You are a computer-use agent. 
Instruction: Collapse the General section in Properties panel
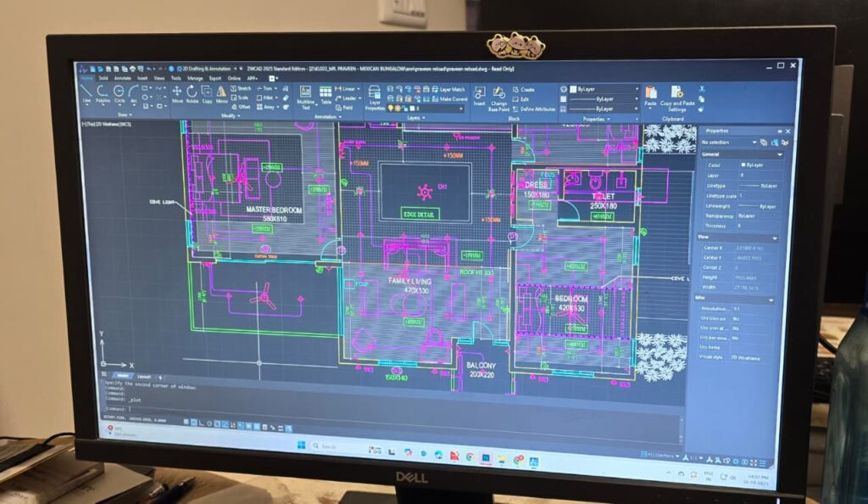pyautogui.click(x=781, y=154)
